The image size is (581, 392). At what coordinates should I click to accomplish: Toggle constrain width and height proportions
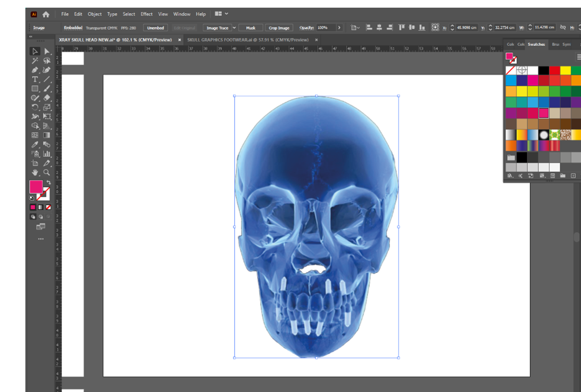pos(563,28)
